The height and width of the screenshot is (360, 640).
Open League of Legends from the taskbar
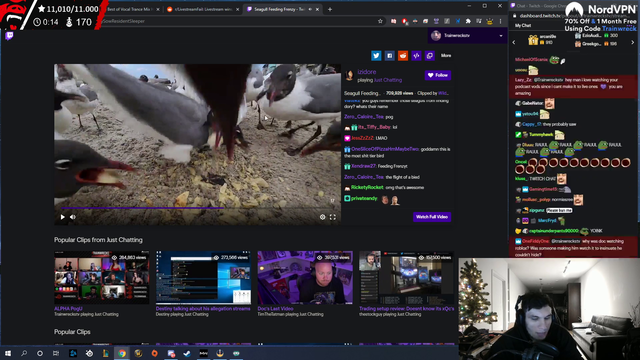coord(105,353)
